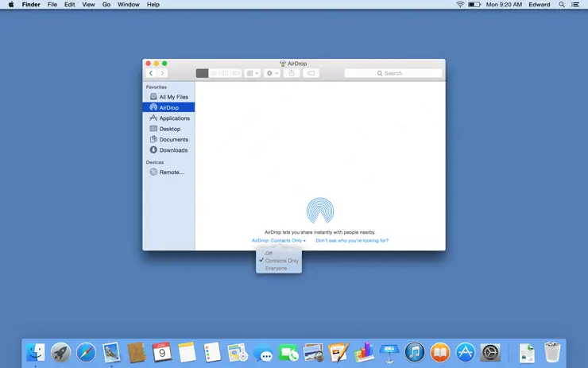The image size is (588, 368).
Task: Open Calendar in the Dock
Action: [x=161, y=352]
